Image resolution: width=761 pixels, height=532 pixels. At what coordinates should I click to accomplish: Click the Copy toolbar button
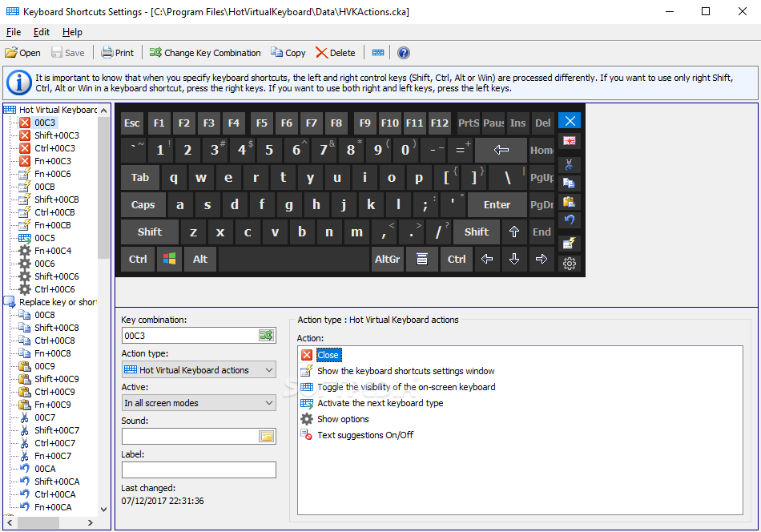click(288, 52)
